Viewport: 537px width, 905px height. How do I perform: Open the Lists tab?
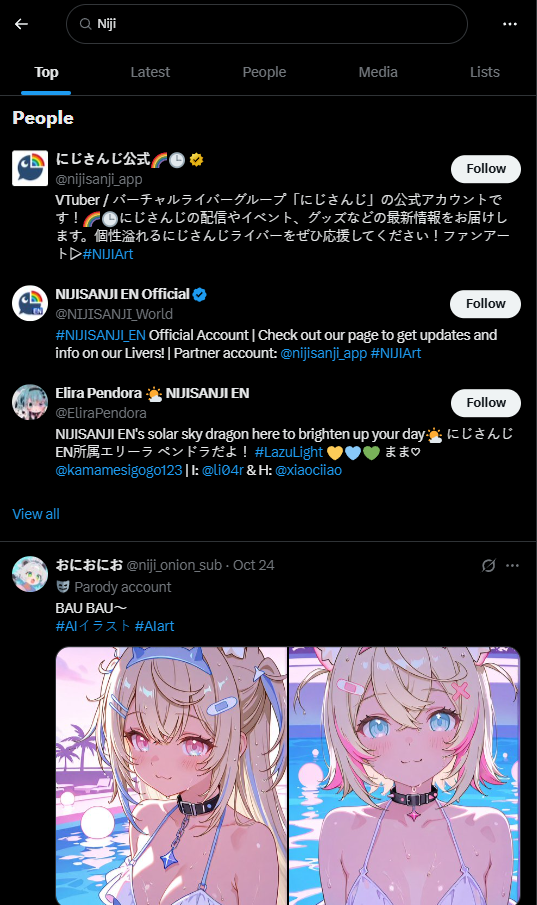pos(484,72)
